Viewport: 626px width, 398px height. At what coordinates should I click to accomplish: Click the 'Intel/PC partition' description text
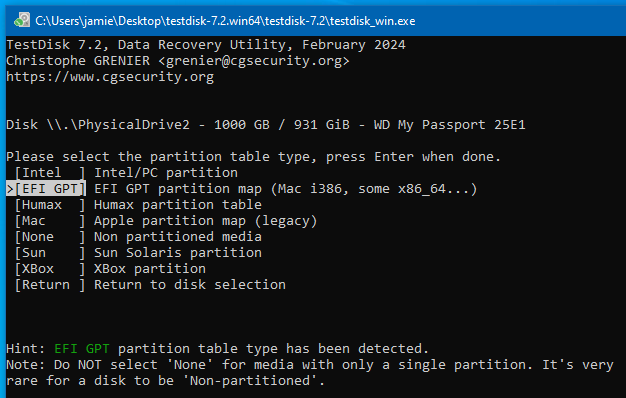pos(166,173)
